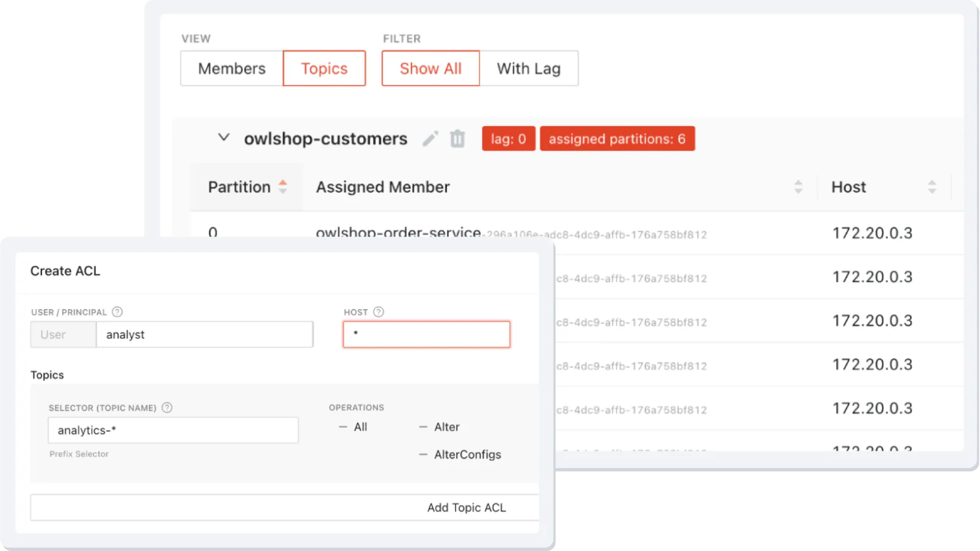The image size is (980, 551).
Task: Switch to the Members view tab
Action: click(x=231, y=68)
